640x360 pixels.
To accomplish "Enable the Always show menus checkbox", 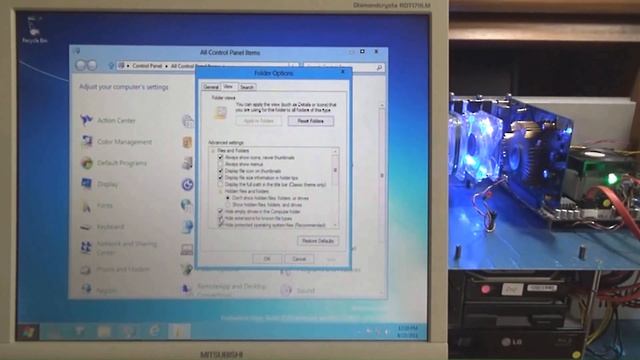I will click(x=220, y=164).
